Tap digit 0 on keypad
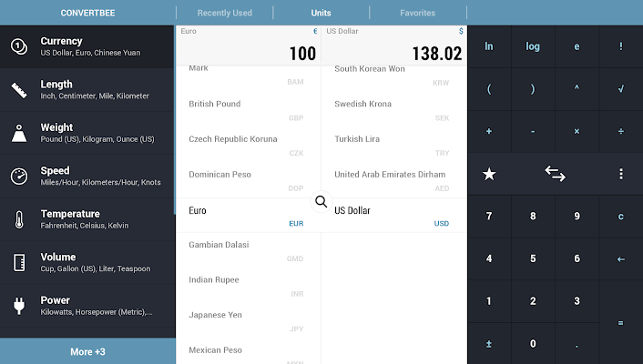 pos(533,343)
